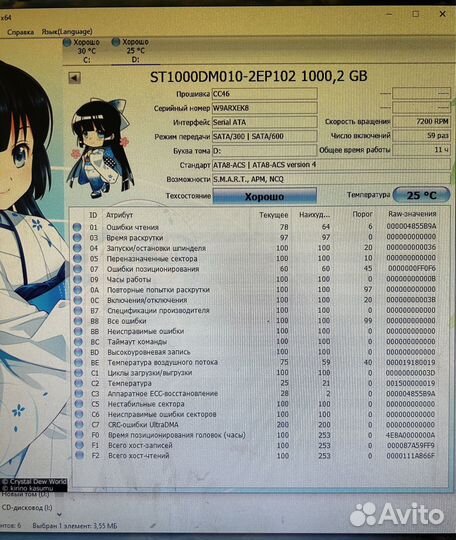Select the Новый том (D:) item in Explorer
456x540 pixels.
click(25, 494)
